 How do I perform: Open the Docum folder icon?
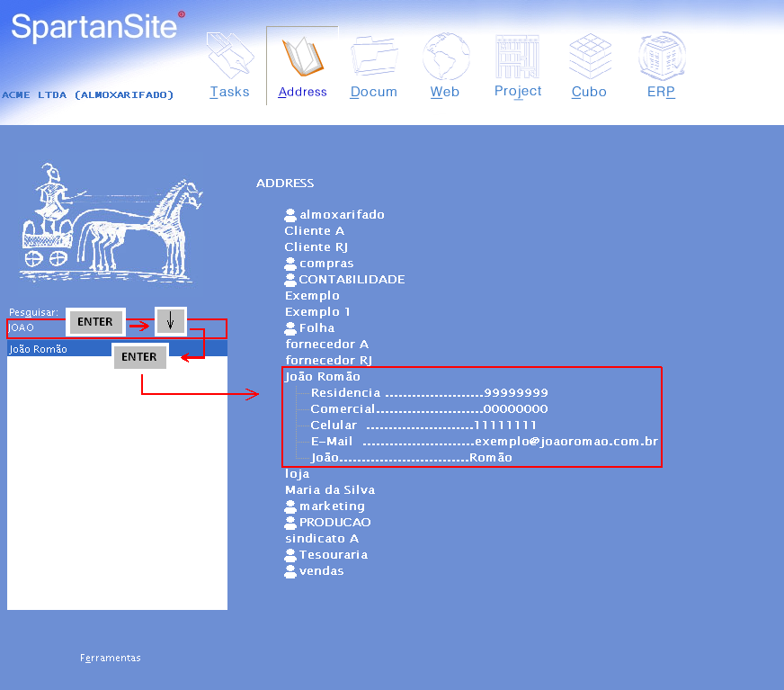coord(374,57)
